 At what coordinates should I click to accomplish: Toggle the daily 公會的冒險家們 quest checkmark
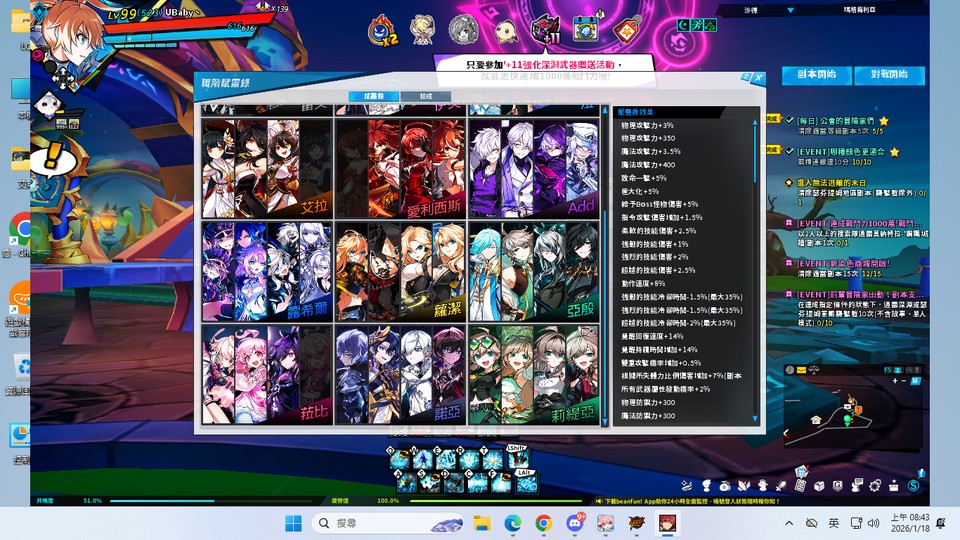789,121
